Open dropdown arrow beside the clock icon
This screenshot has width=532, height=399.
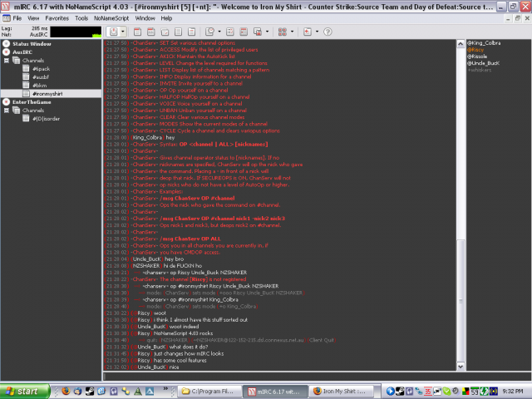pos(219,32)
